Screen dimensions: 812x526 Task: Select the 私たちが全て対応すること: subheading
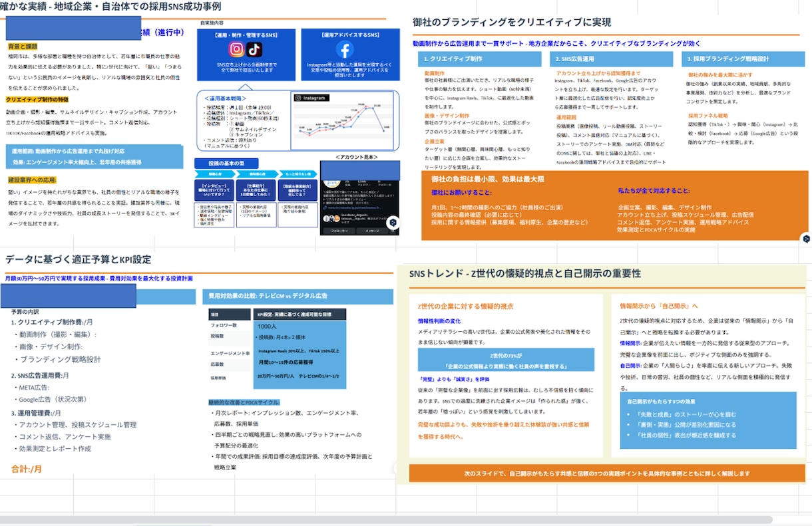pyautogui.click(x=654, y=191)
